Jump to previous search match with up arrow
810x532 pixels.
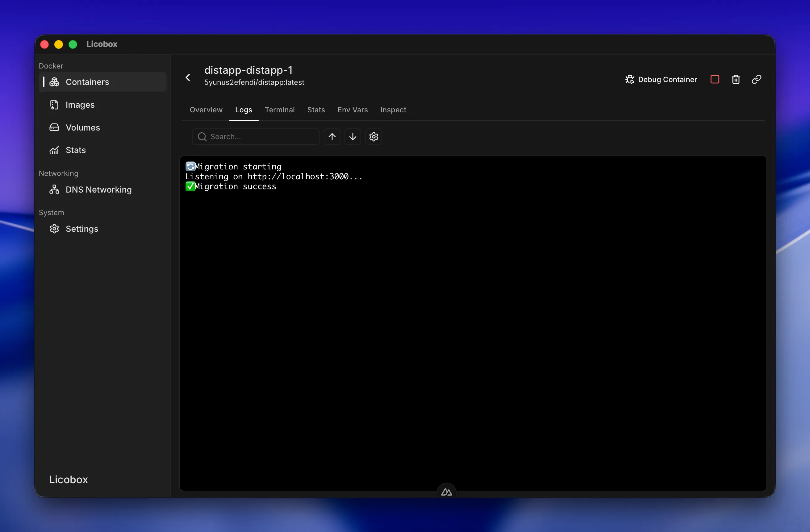click(332, 137)
